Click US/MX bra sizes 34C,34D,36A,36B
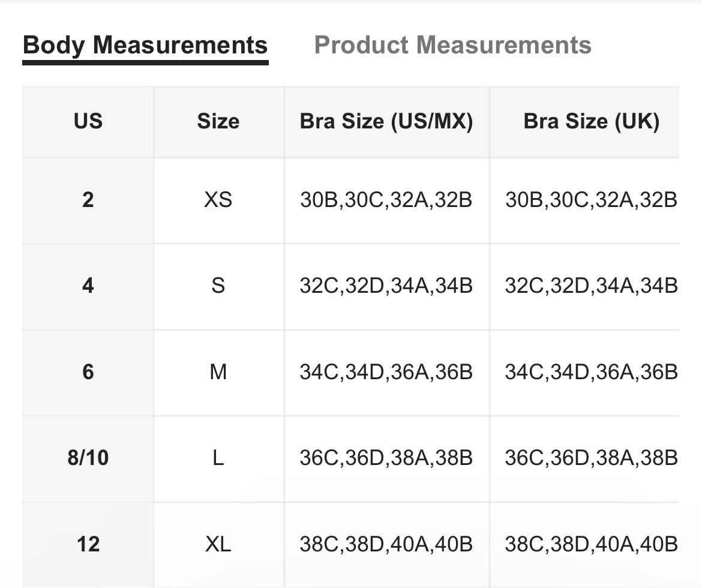This screenshot has height=588, width=702. [x=386, y=372]
